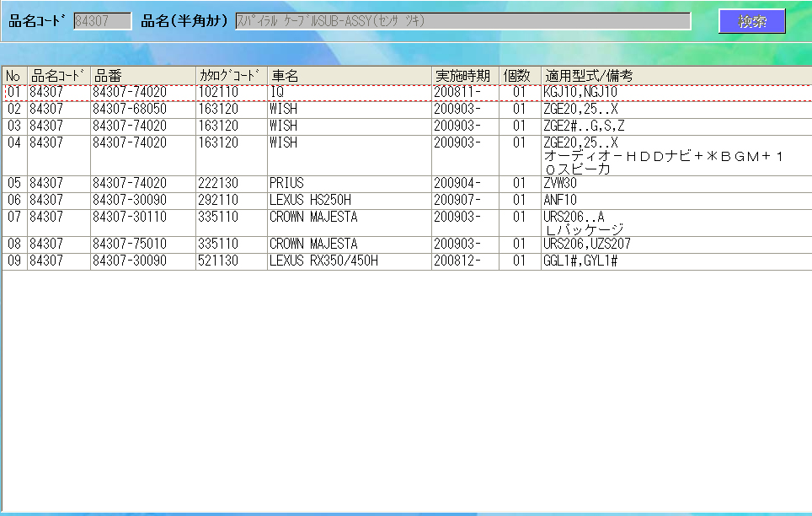Click catalog code 292110
The height and width of the screenshot is (516, 812).
(232, 201)
